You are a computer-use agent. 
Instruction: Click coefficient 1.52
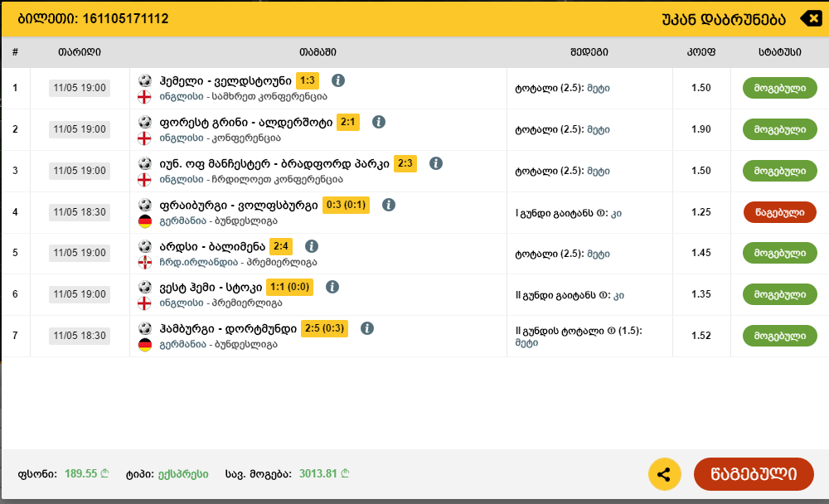[701, 336]
